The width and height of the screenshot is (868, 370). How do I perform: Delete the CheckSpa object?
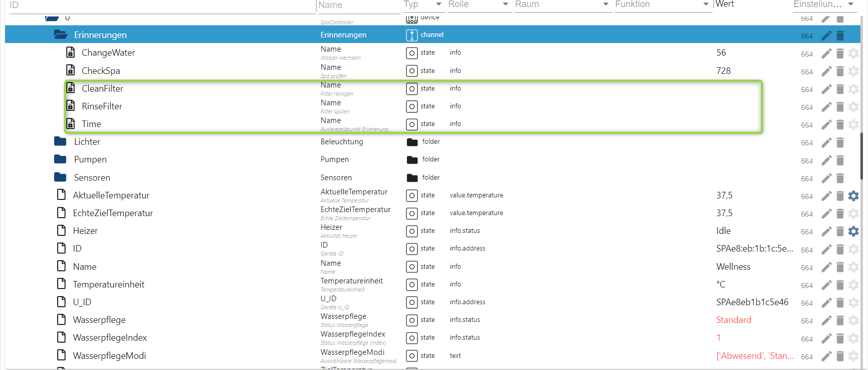tap(840, 71)
